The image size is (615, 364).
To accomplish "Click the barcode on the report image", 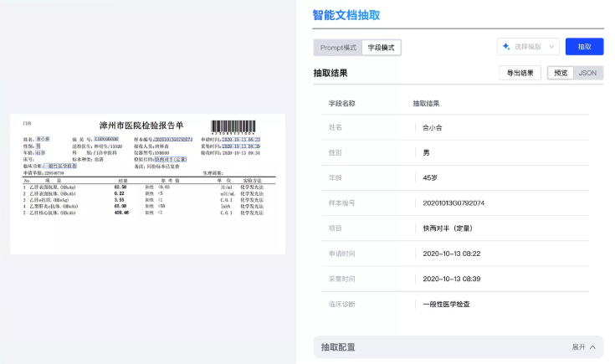I will [x=233, y=127].
